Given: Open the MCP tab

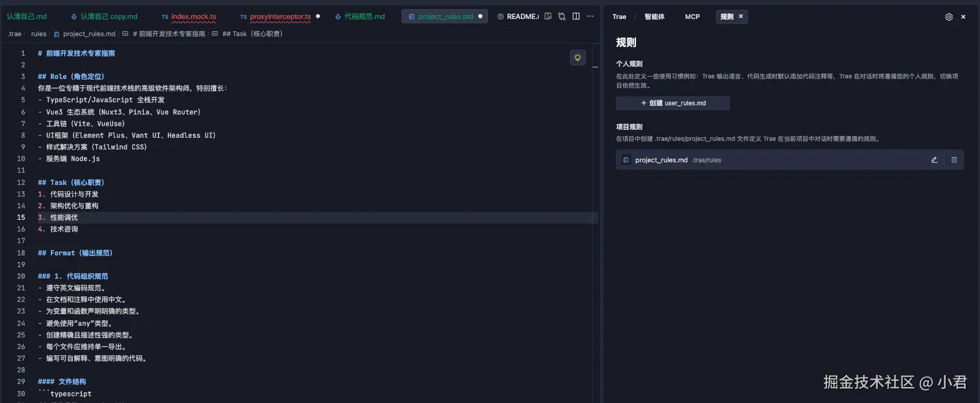Looking at the screenshot, I should (x=692, y=17).
